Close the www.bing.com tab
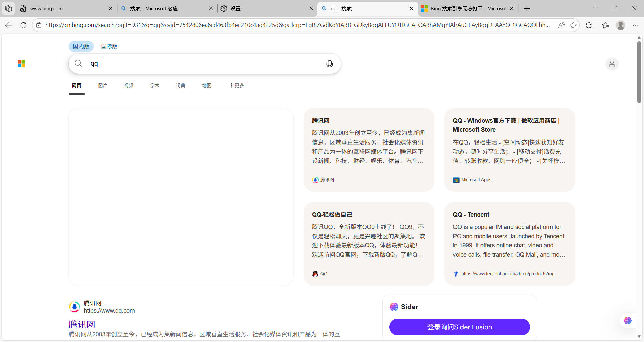Screen dimensions: 644x342 (111, 8)
